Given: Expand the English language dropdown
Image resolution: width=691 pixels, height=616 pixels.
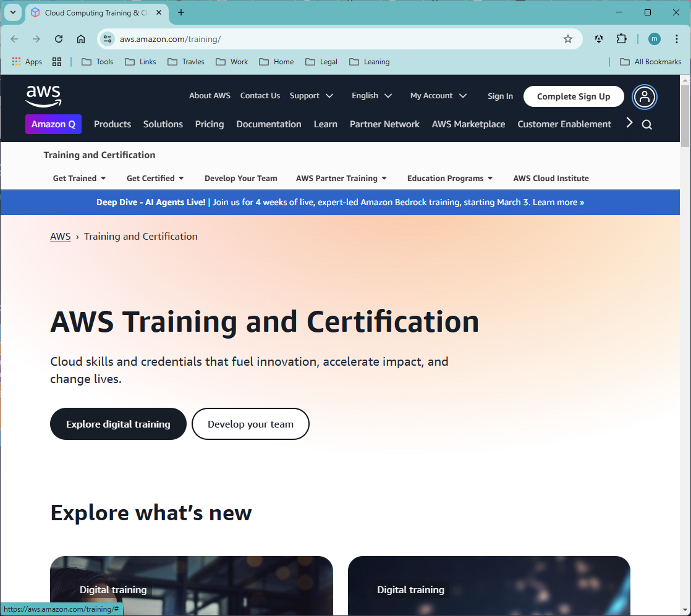Looking at the screenshot, I should [371, 96].
